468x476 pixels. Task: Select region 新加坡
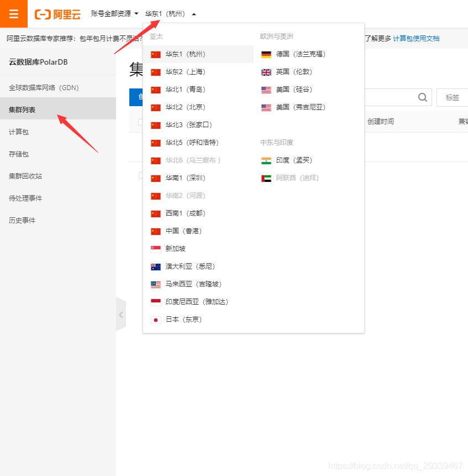click(x=198, y=249)
